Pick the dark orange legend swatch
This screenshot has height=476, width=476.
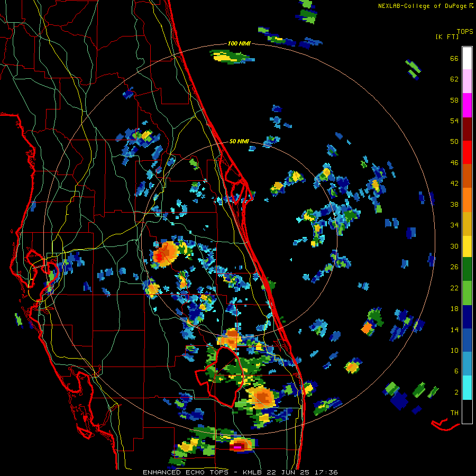coord(467,176)
